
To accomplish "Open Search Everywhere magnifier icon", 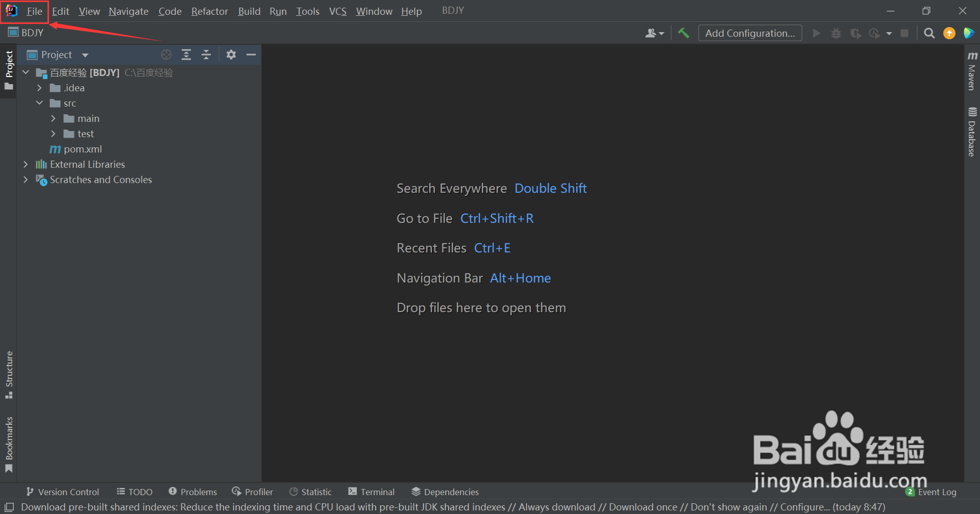I will point(929,33).
